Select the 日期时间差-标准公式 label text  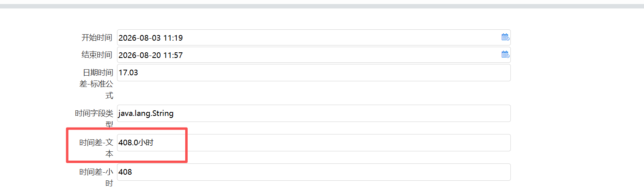[x=96, y=84]
